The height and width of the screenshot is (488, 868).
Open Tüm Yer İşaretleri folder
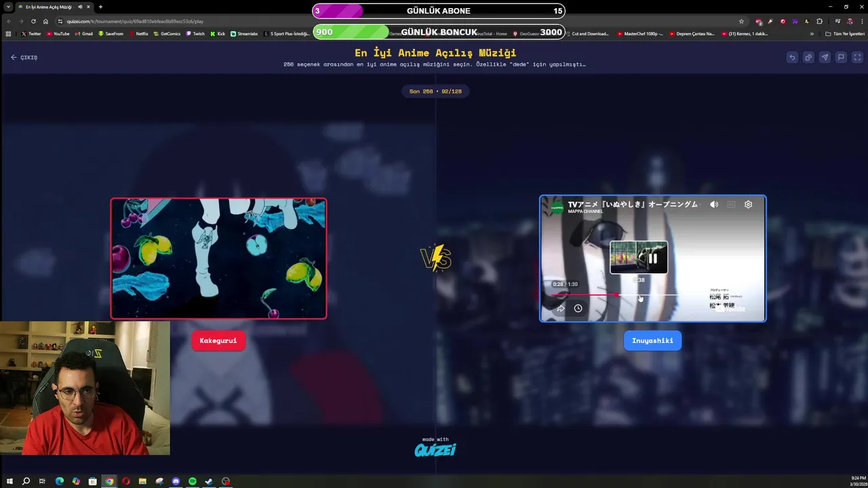(x=844, y=33)
